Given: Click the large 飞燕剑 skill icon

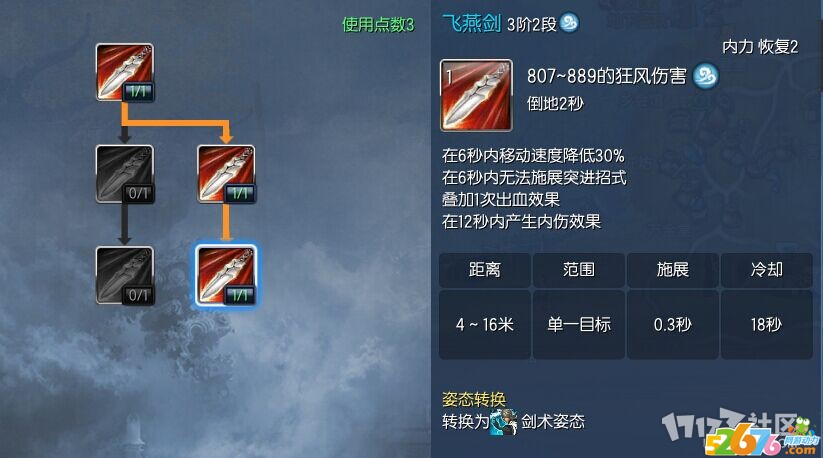Looking at the screenshot, I should click(476, 95).
